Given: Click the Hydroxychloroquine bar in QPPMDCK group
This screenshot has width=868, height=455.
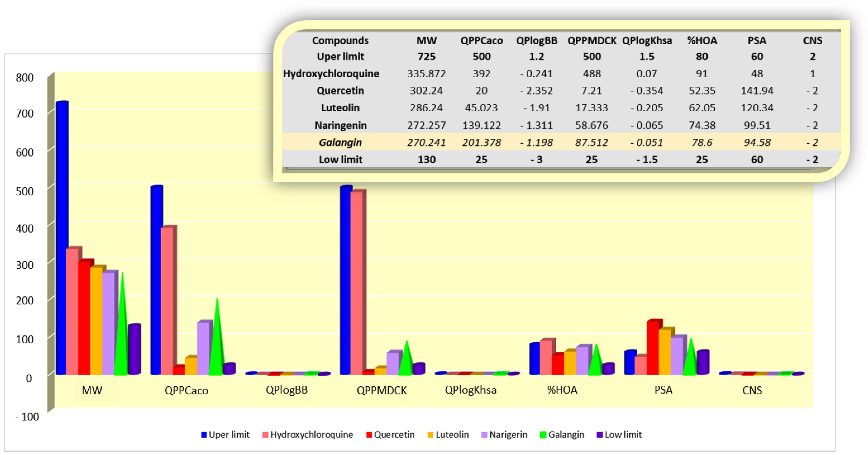Looking at the screenshot, I should click(357, 283).
